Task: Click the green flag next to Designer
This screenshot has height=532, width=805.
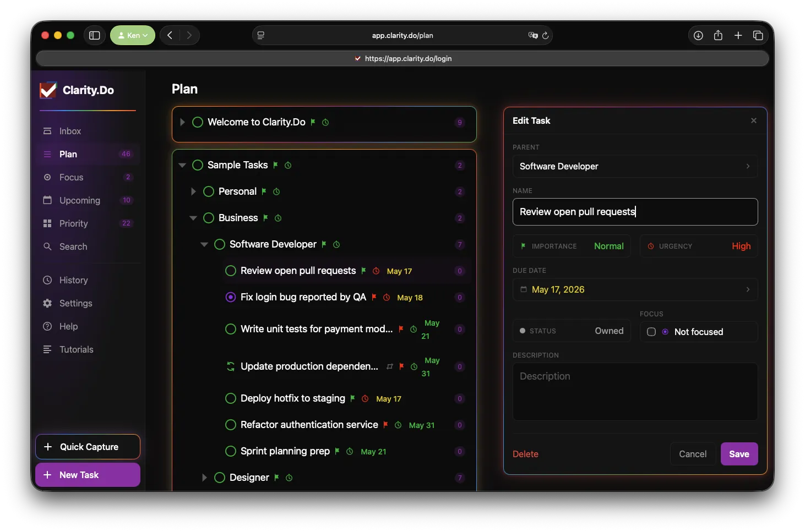Action: (277, 478)
